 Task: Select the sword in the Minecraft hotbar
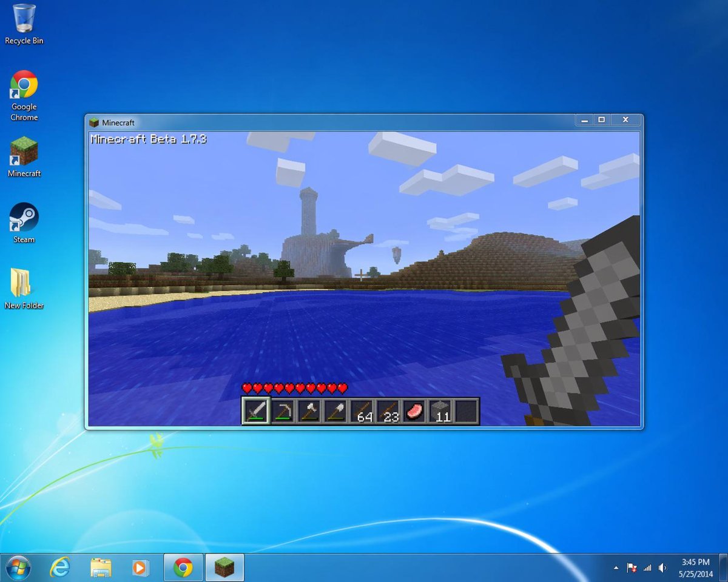click(255, 411)
